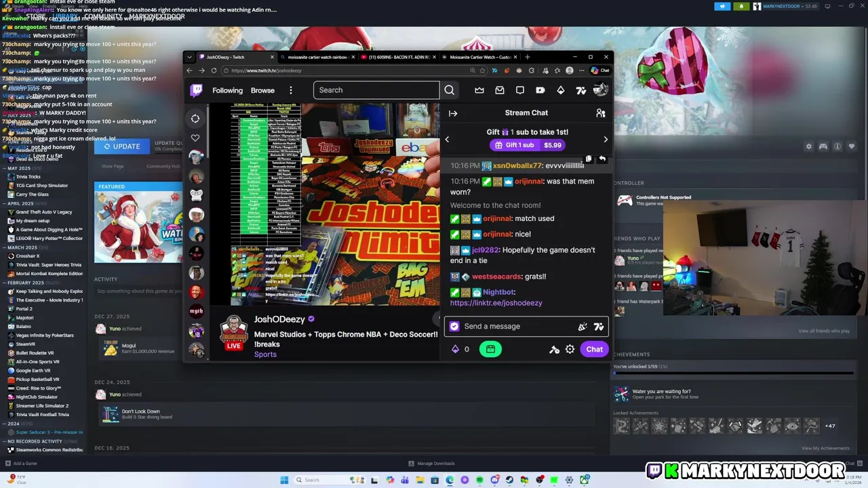Select Portal 2 in the Steam library list

coord(24,308)
